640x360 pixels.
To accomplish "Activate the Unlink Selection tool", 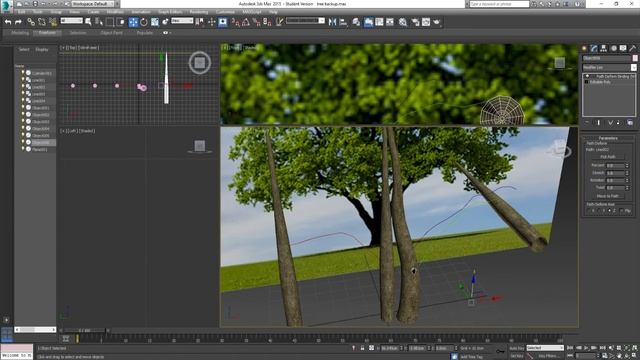I will pos(42,22).
